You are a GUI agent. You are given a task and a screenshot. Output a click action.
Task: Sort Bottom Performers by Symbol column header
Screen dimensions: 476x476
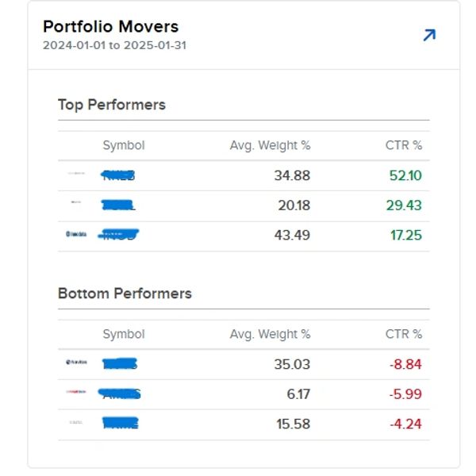(x=124, y=334)
